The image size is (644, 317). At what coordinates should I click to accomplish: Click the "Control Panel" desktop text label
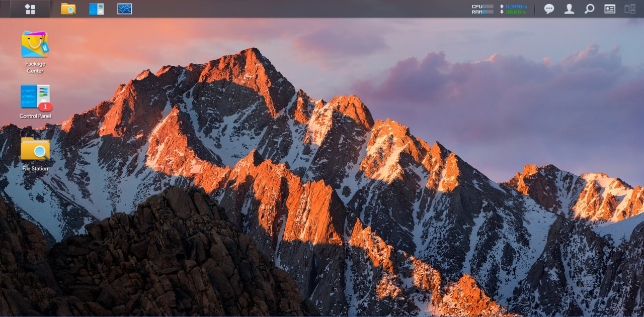pos(35,116)
